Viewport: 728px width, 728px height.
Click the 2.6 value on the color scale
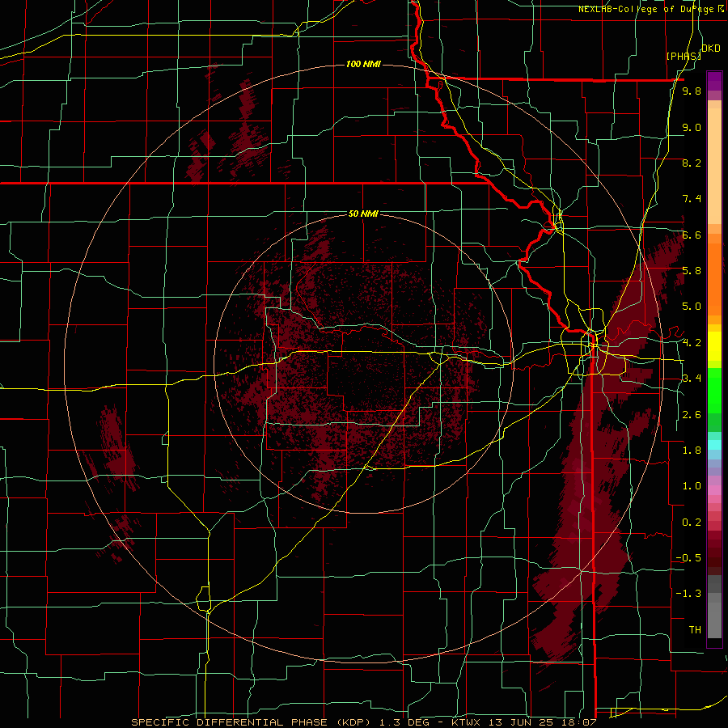(692, 415)
